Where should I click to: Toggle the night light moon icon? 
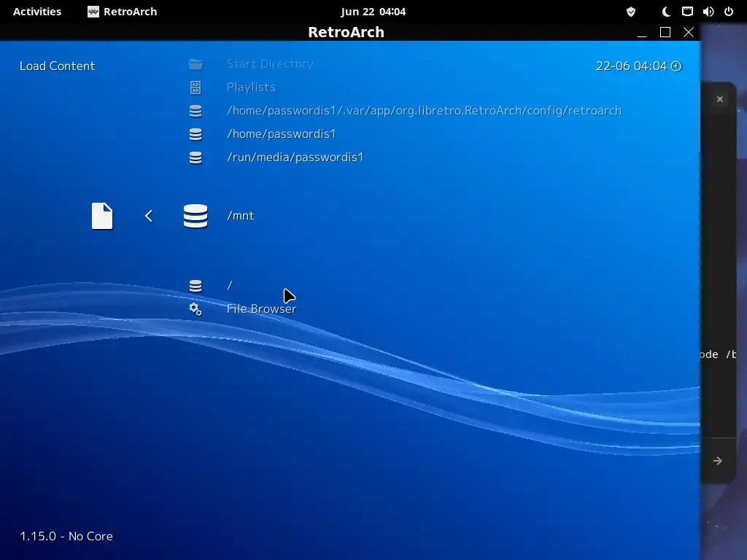pyautogui.click(x=666, y=12)
